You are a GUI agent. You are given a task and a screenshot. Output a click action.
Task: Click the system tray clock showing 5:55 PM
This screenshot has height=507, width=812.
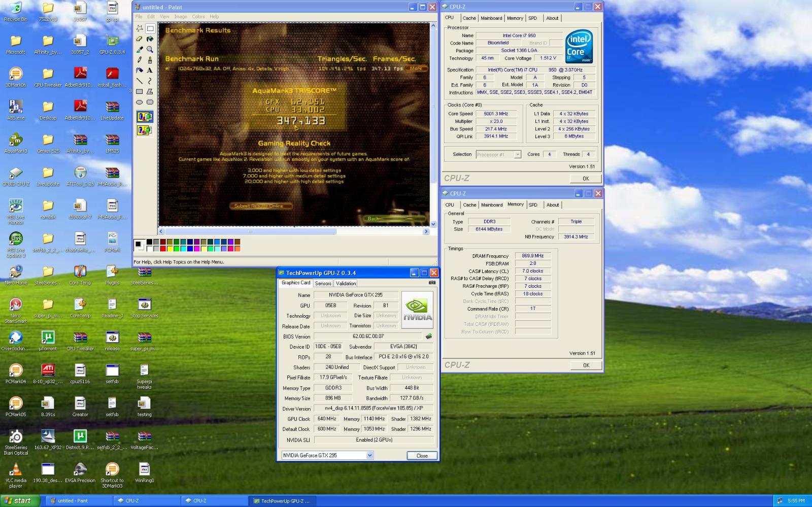[x=796, y=500]
